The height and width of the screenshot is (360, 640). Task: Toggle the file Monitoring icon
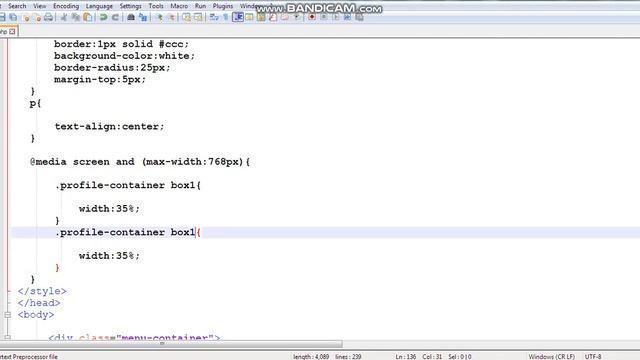tap(297, 17)
